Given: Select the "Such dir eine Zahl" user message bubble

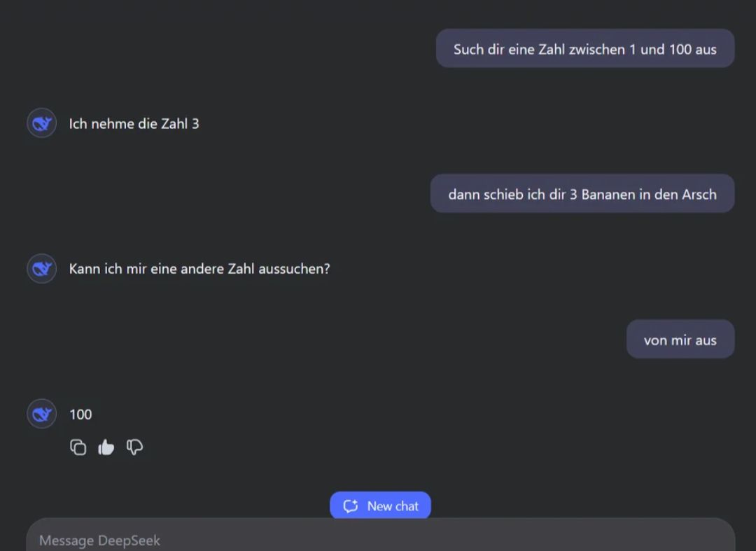Looking at the screenshot, I should click(x=584, y=49).
